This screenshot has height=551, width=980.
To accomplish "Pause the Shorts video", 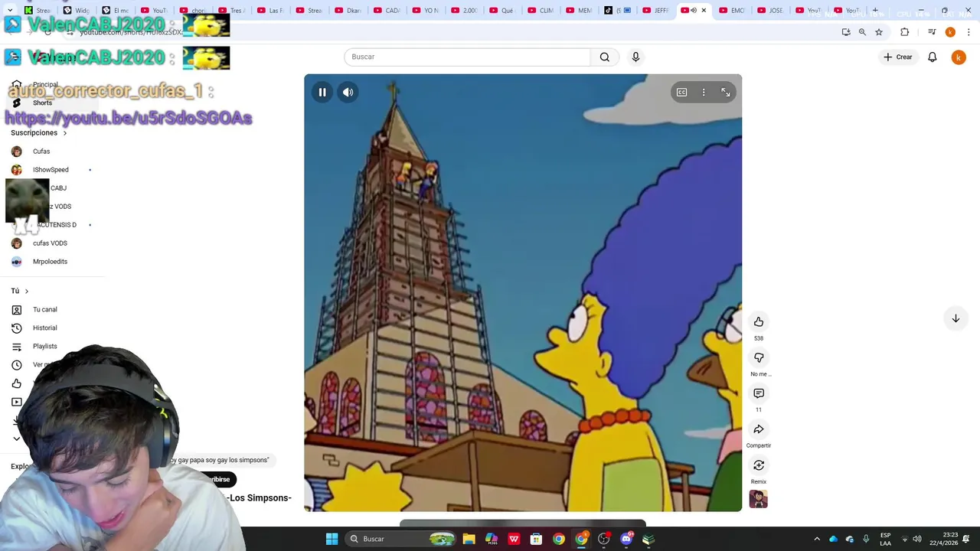I will point(322,92).
